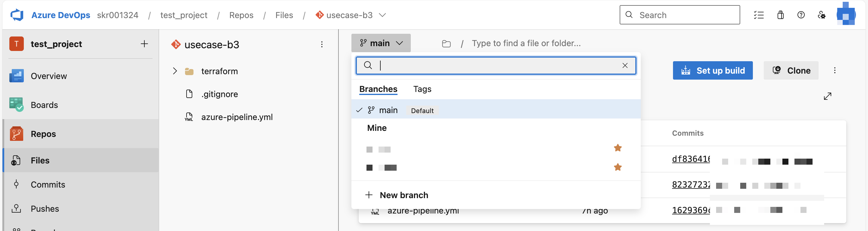Screen dimensions: 868x231
Task: Open the Azure DevOps home logo
Action: pyautogui.click(x=17, y=15)
